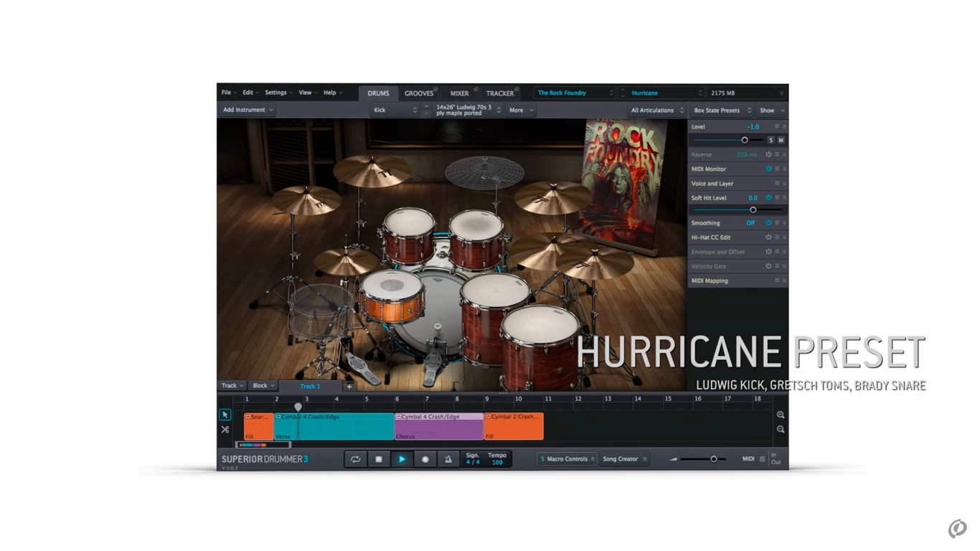The height and width of the screenshot is (551, 980).
Task: Switch to the Grooves tab
Action: [419, 93]
